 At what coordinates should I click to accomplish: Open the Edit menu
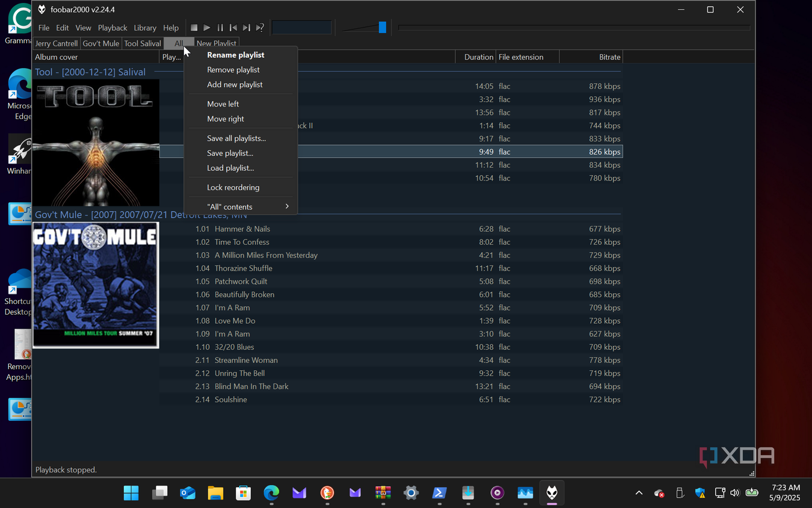tap(63, 28)
